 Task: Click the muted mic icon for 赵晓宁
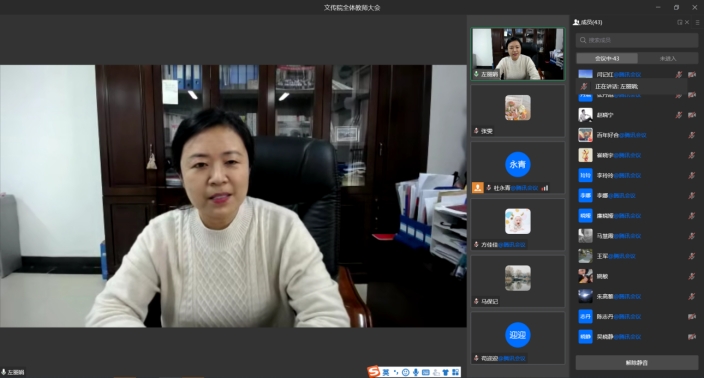pyautogui.click(x=678, y=115)
